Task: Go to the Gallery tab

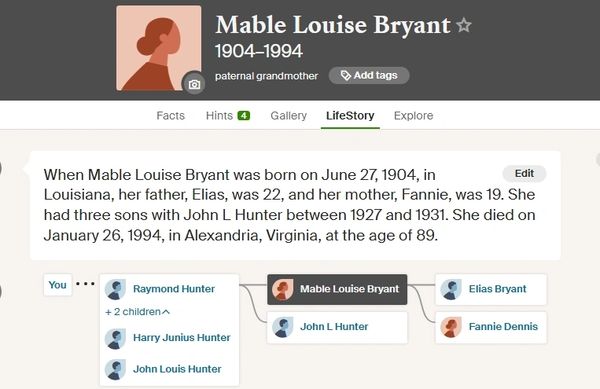Action: coord(289,116)
